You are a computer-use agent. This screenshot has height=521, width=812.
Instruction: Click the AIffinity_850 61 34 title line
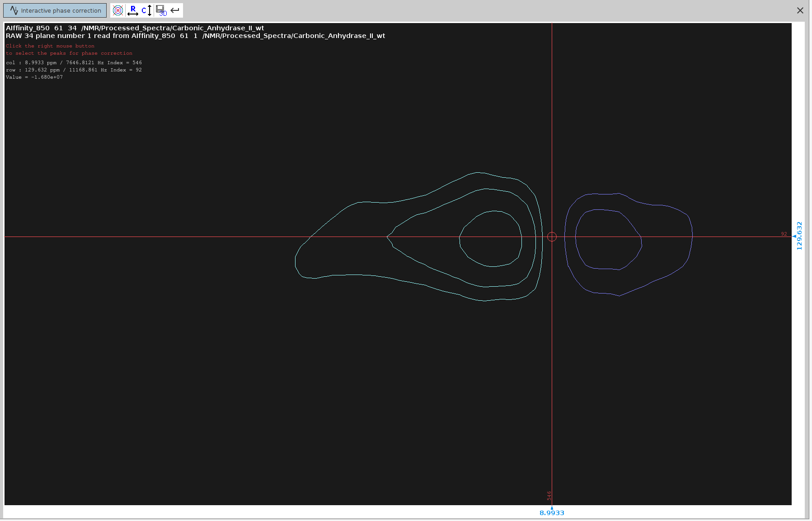point(135,28)
